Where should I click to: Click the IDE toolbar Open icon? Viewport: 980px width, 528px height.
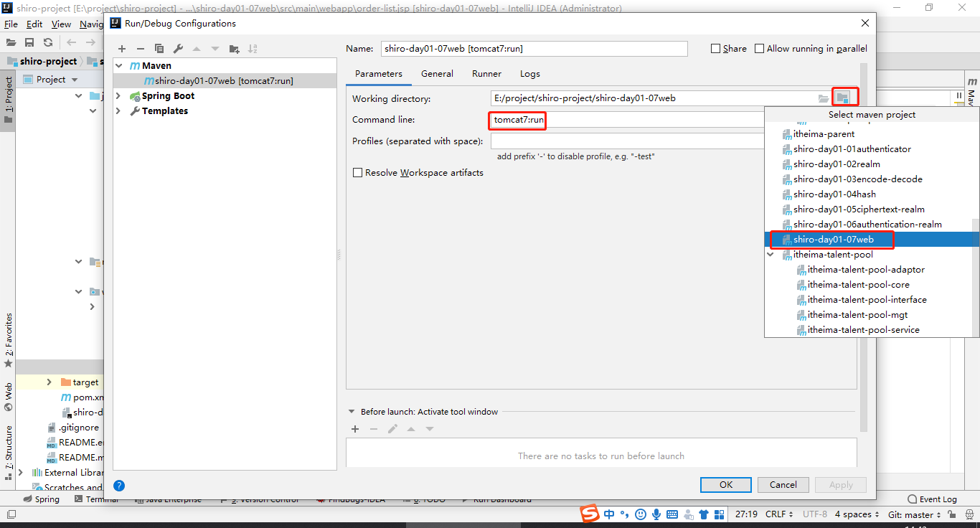11,43
